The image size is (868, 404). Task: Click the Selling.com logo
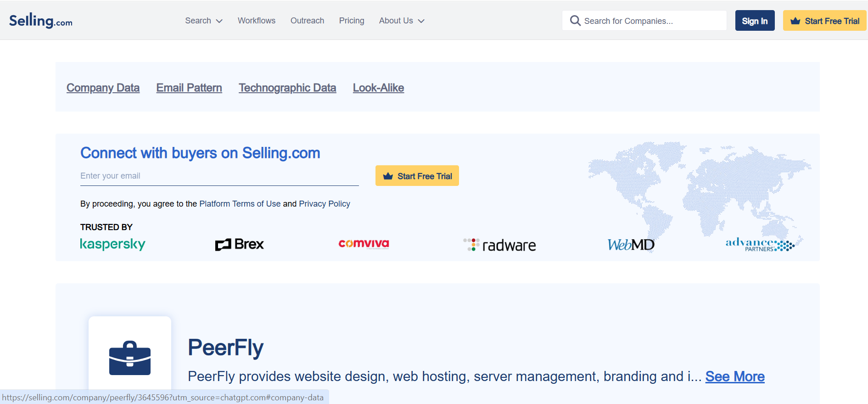41,21
